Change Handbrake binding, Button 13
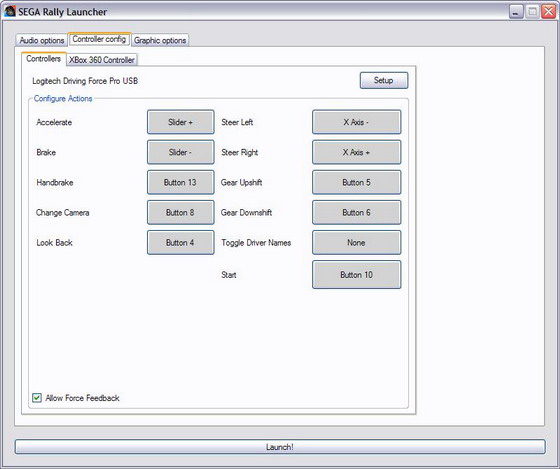 tap(180, 182)
